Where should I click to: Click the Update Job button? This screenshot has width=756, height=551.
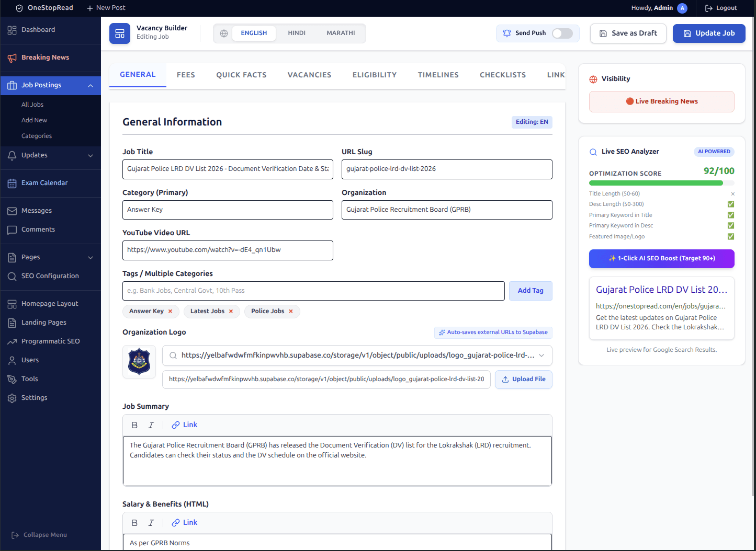click(x=709, y=33)
